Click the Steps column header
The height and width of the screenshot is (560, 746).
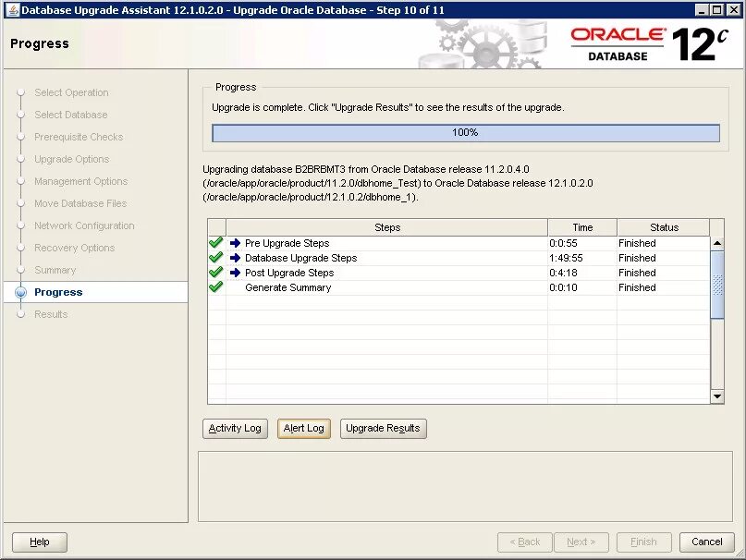[x=387, y=227]
